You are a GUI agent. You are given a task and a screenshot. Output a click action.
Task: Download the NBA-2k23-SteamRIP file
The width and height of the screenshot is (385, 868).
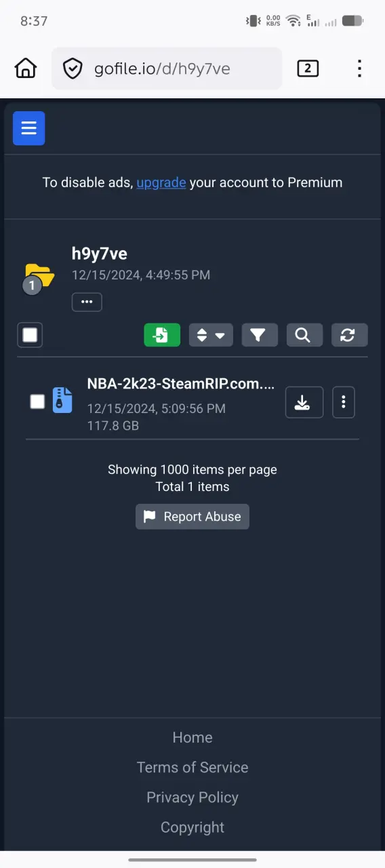click(304, 403)
